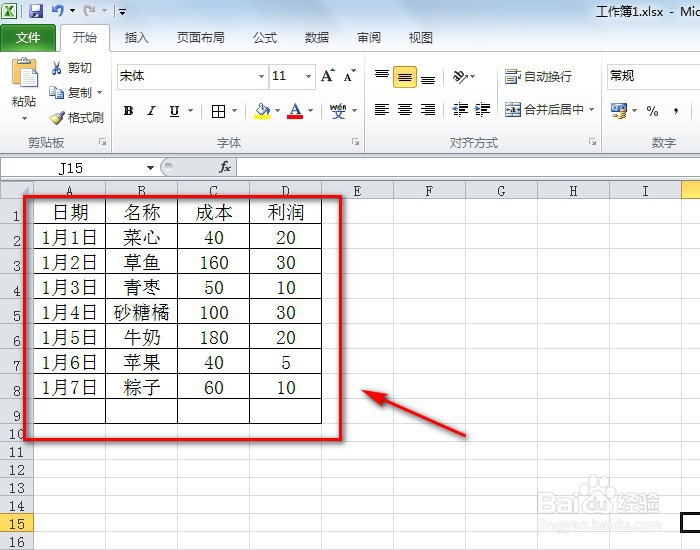Viewport: 700px width, 550px height.
Task: Click the Undo arrow icon
Action: (x=58, y=10)
